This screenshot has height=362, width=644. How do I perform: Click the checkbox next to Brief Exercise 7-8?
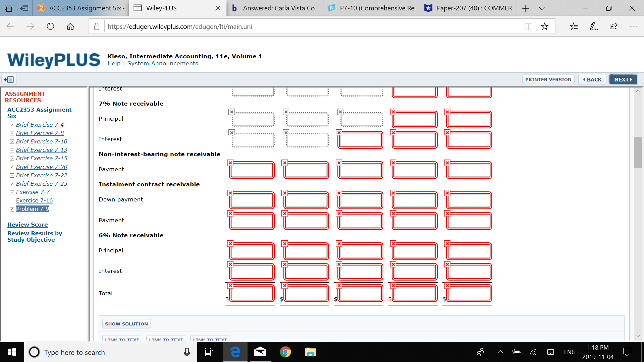coord(12,133)
